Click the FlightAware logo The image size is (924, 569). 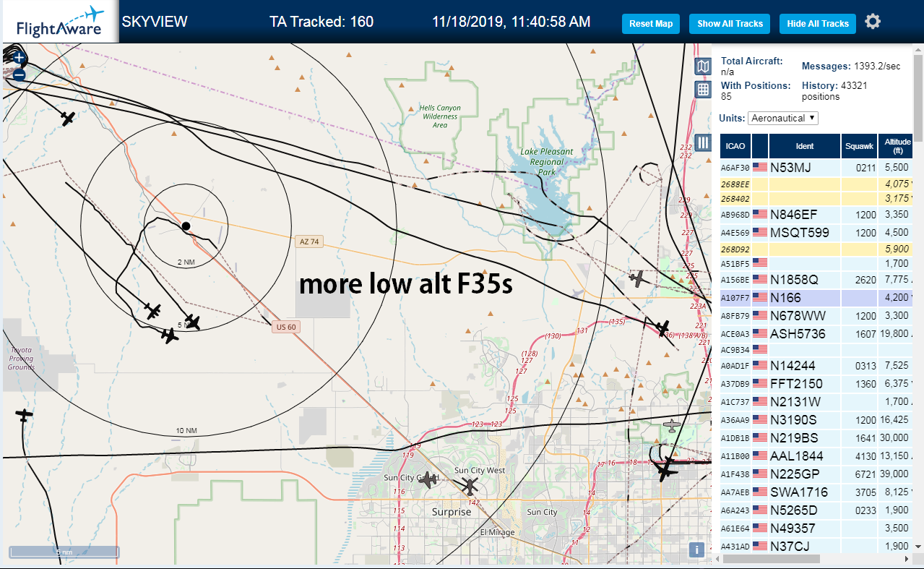pyautogui.click(x=60, y=22)
